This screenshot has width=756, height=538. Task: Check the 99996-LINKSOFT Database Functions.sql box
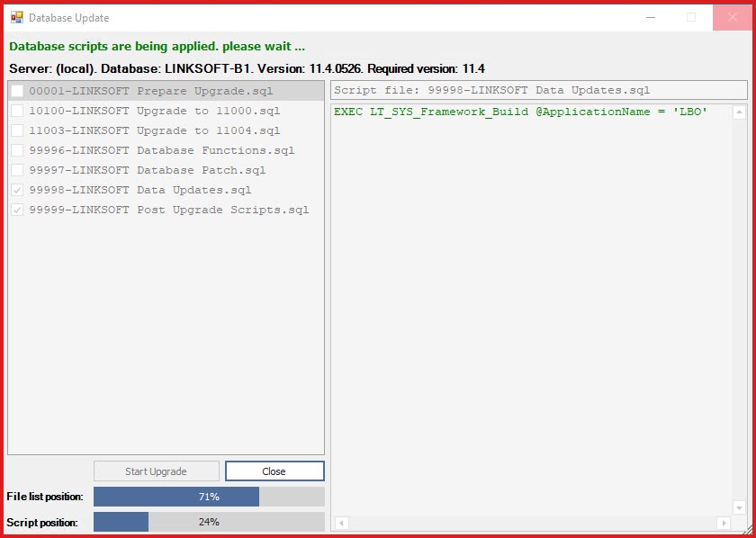click(x=17, y=150)
